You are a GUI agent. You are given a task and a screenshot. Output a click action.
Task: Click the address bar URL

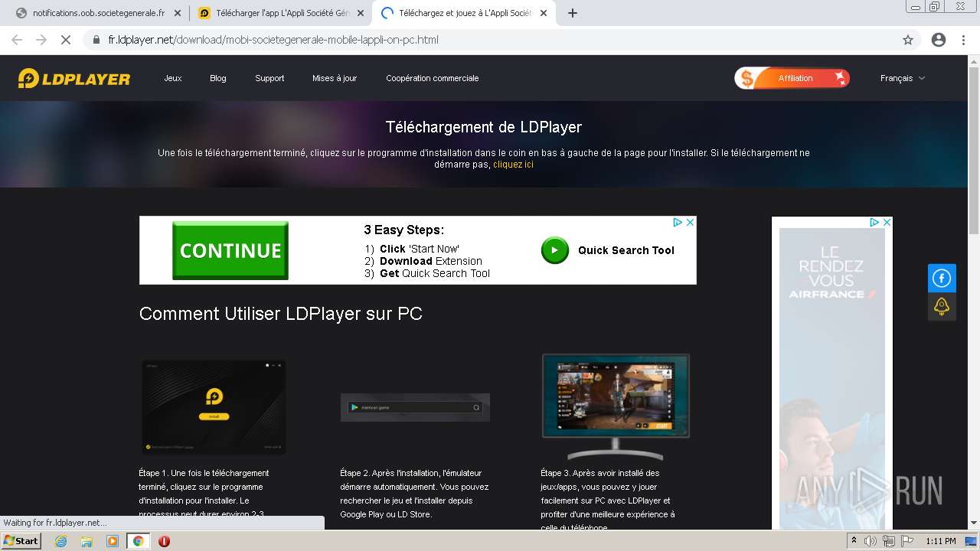(273, 40)
